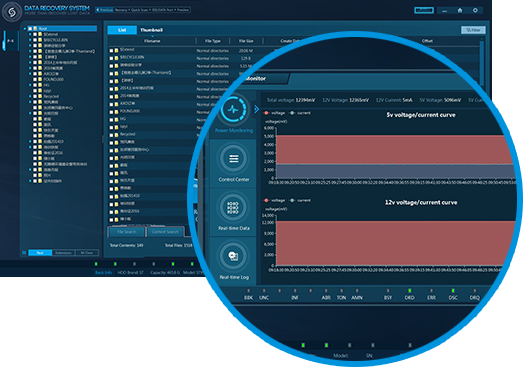Check the FOUND.000 row checkbox in list

(111, 112)
